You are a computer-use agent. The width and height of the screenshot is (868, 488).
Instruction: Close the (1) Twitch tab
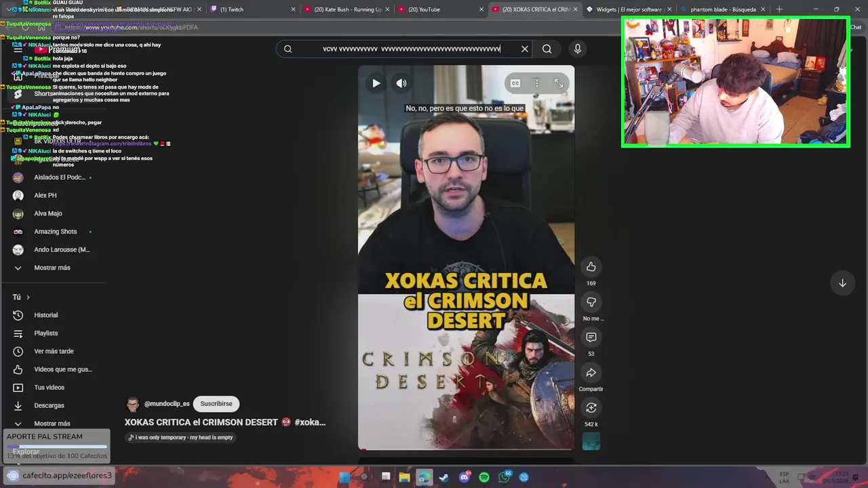[294, 9]
